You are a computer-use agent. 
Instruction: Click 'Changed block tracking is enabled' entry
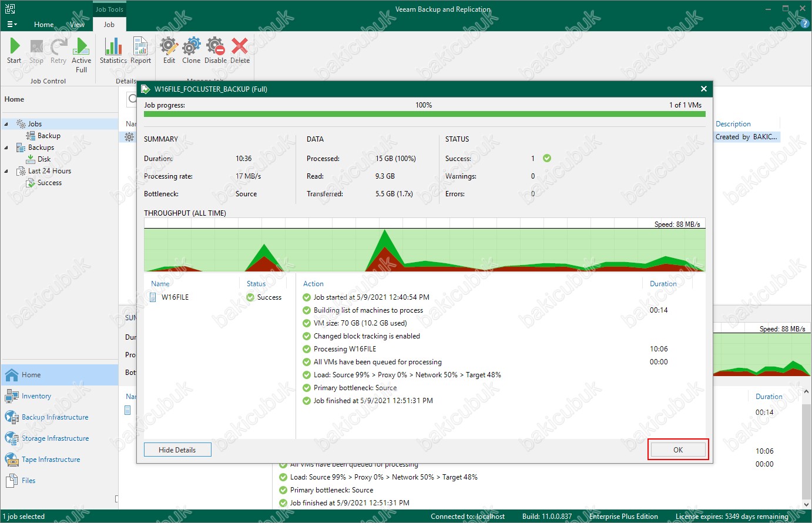(367, 336)
